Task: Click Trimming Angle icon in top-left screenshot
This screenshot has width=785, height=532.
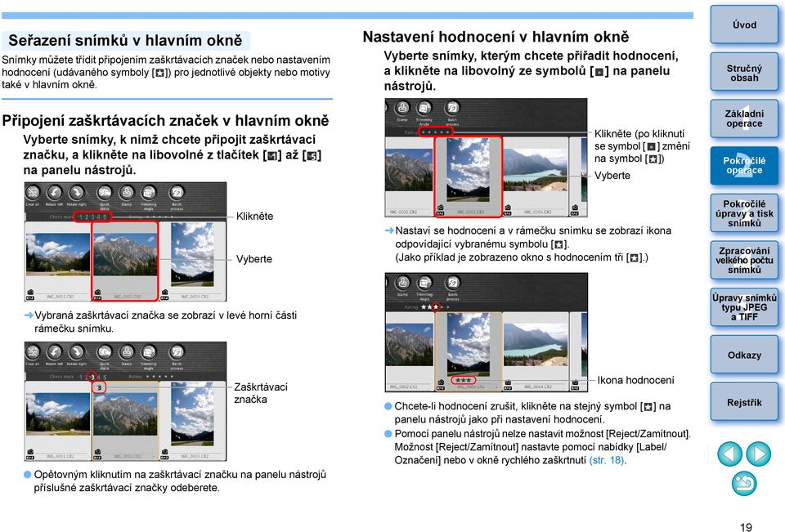Action: tap(148, 193)
